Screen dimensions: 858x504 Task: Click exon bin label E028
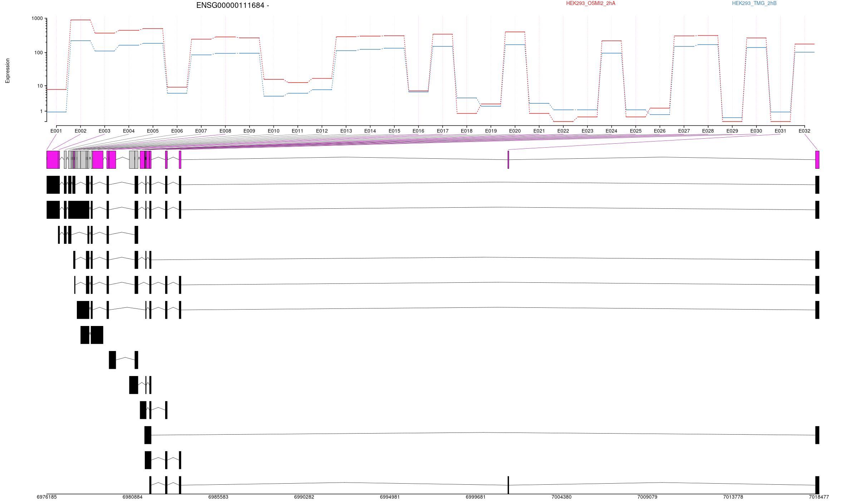708,131
